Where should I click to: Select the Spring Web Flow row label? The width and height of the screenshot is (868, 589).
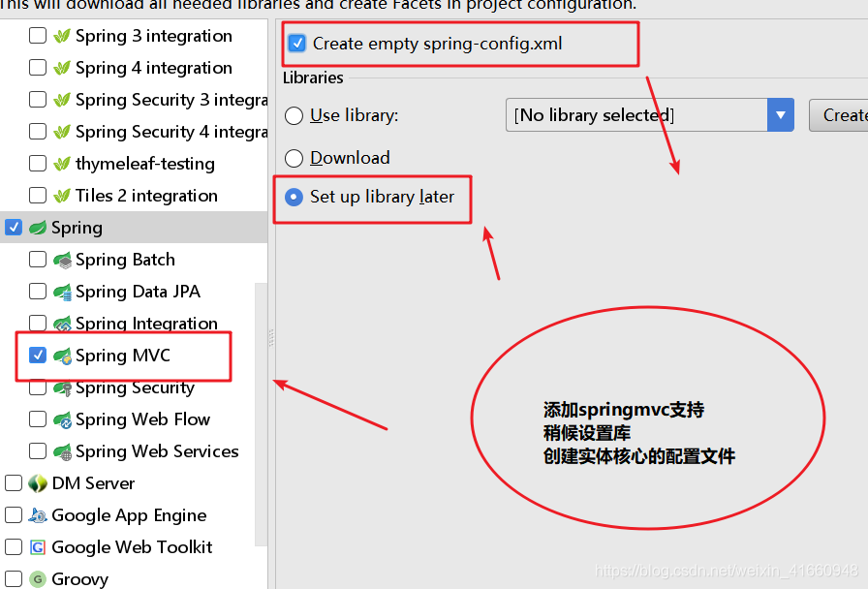142,419
